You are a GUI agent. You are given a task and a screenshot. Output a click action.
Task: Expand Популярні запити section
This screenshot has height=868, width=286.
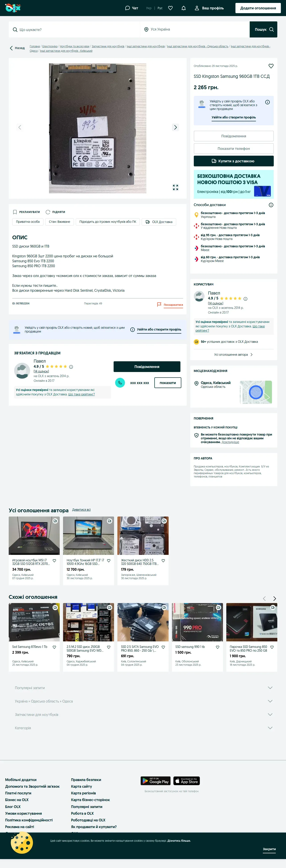click(143, 688)
